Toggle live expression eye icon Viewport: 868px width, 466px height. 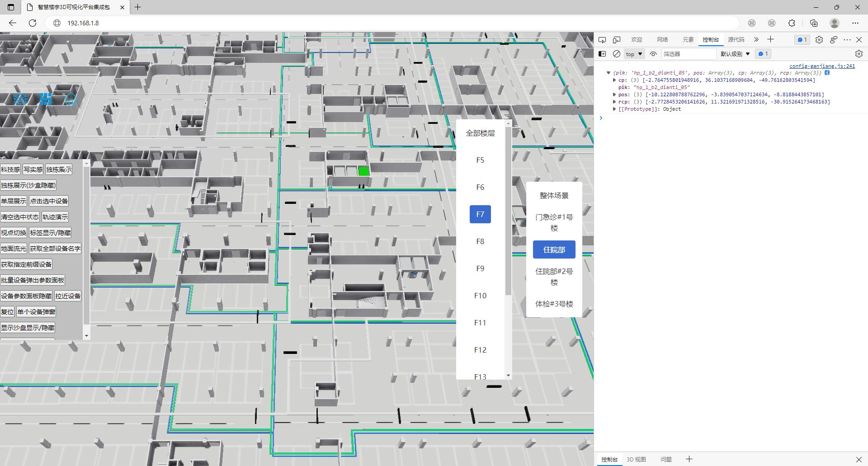(x=653, y=54)
